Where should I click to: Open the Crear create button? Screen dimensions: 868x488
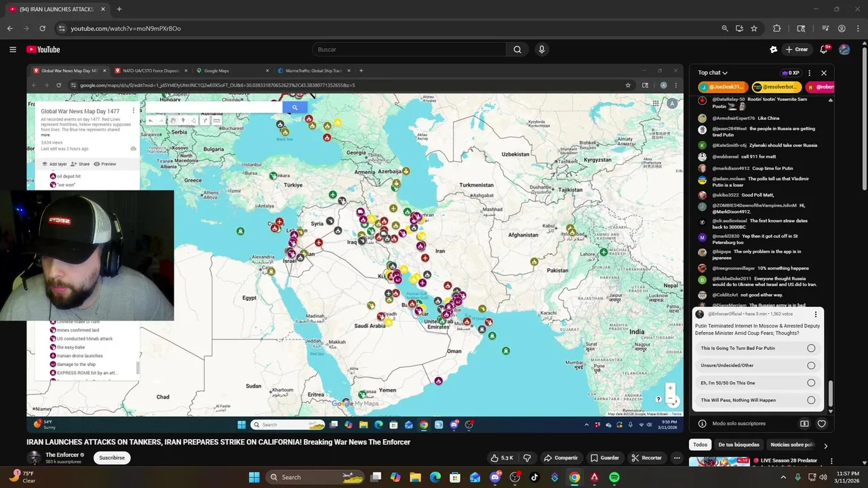point(797,49)
